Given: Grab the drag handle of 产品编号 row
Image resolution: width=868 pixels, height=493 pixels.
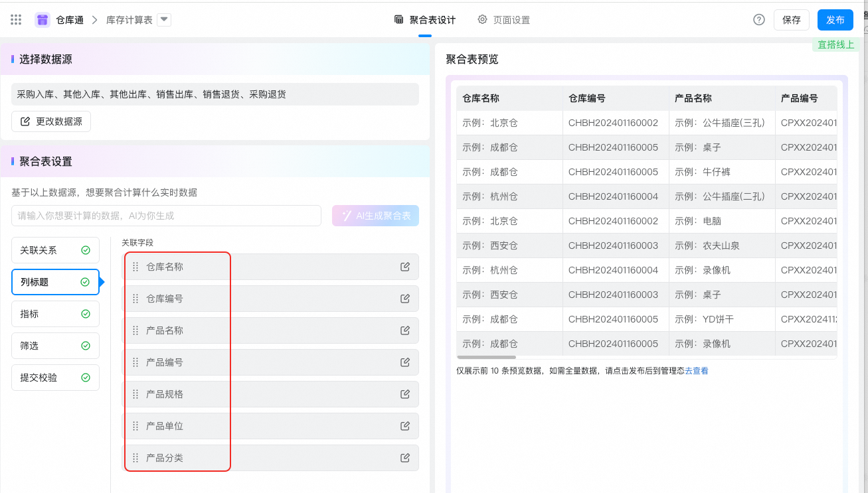Looking at the screenshot, I should (135, 362).
